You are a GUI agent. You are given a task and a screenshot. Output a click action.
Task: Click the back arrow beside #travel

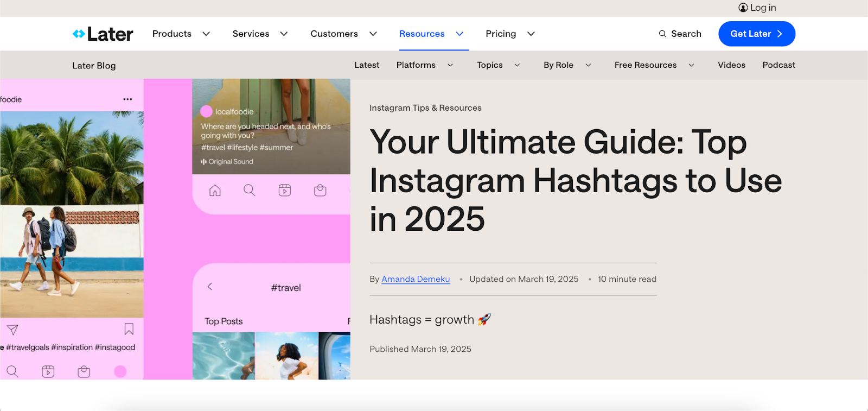[210, 286]
